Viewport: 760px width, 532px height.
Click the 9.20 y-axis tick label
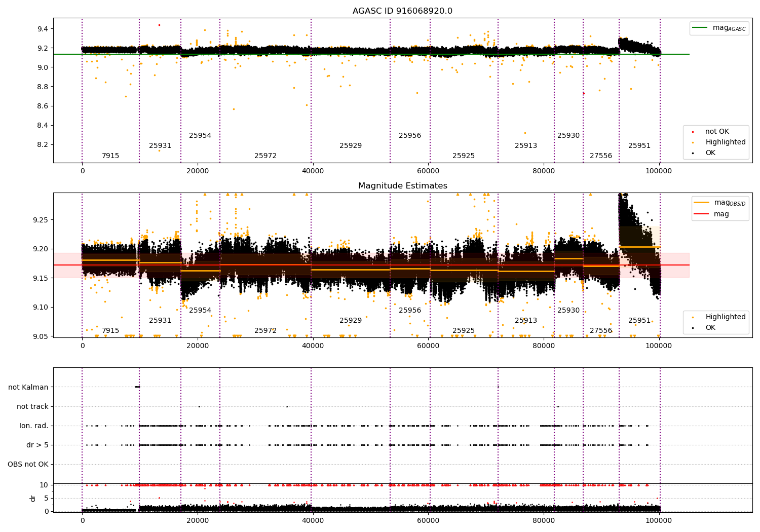pyautogui.click(x=41, y=249)
